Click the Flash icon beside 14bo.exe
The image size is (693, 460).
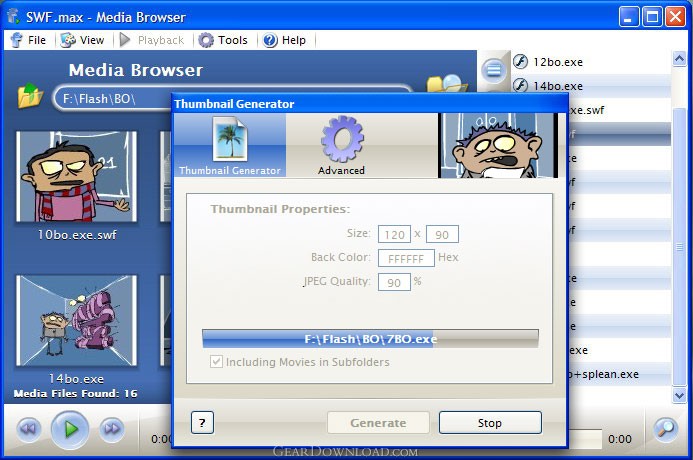[x=521, y=84]
